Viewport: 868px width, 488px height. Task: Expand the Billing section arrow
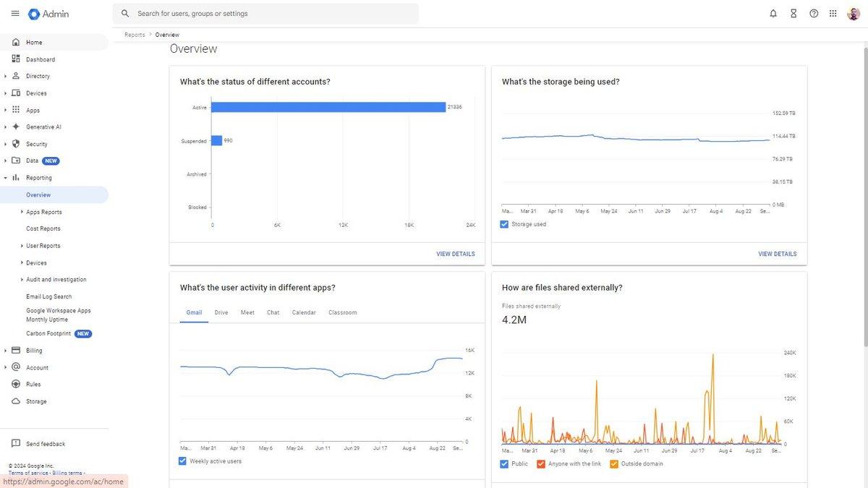click(5, 351)
